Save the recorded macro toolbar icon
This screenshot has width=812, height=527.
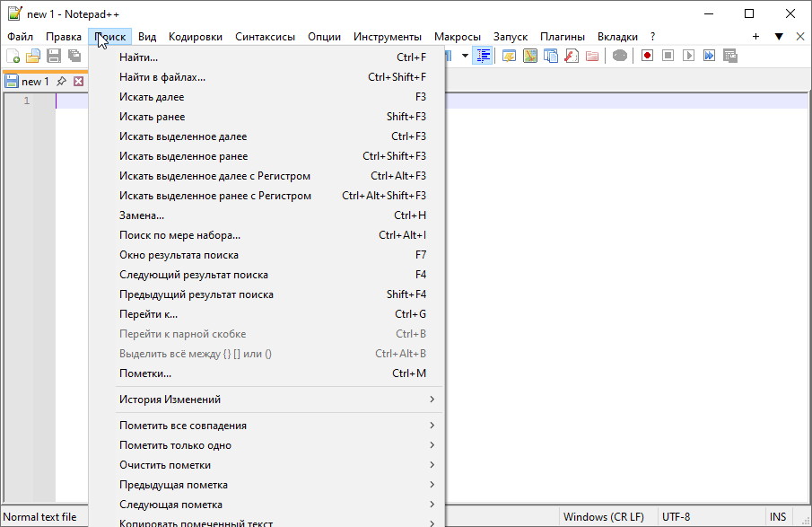[x=729, y=56]
